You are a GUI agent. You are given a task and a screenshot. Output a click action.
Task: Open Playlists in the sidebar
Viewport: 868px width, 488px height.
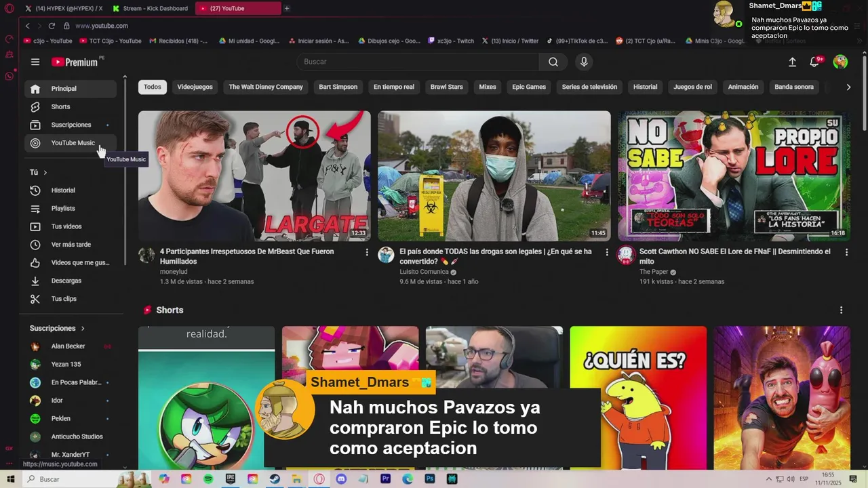(71, 209)
